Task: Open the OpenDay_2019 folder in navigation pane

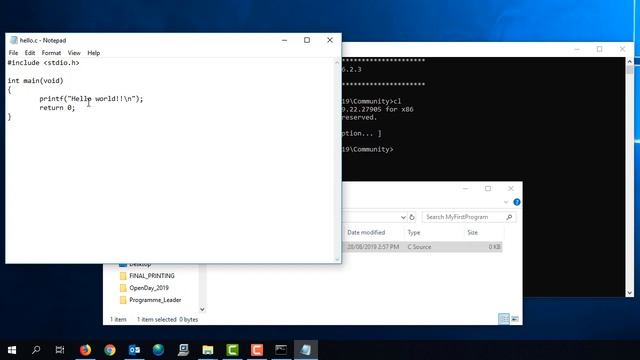Action: coord(149,288)
